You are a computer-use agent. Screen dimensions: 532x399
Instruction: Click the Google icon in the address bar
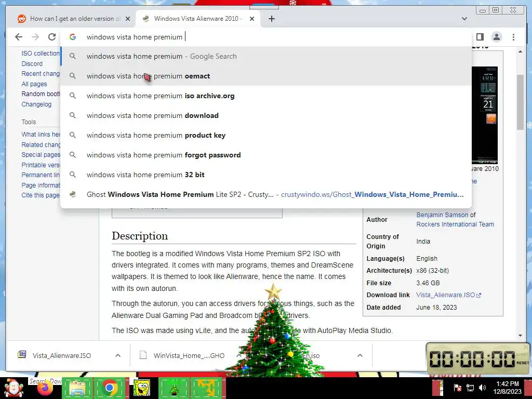click(73, 37)
